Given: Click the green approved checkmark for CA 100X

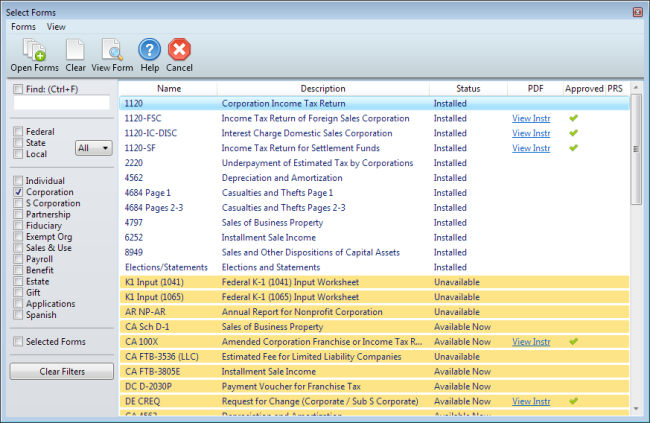Looking at the screenshot, I should pyautogui.click(x=573, y=342).
